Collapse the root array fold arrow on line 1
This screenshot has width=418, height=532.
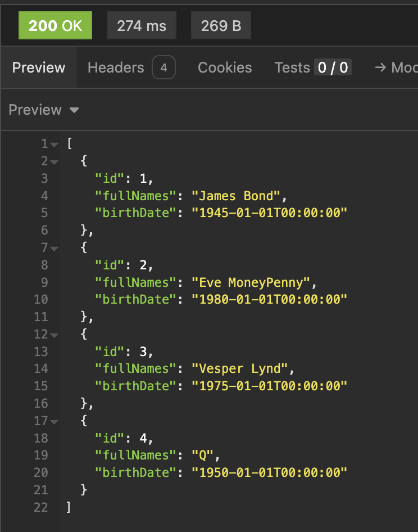pos(54,145)
